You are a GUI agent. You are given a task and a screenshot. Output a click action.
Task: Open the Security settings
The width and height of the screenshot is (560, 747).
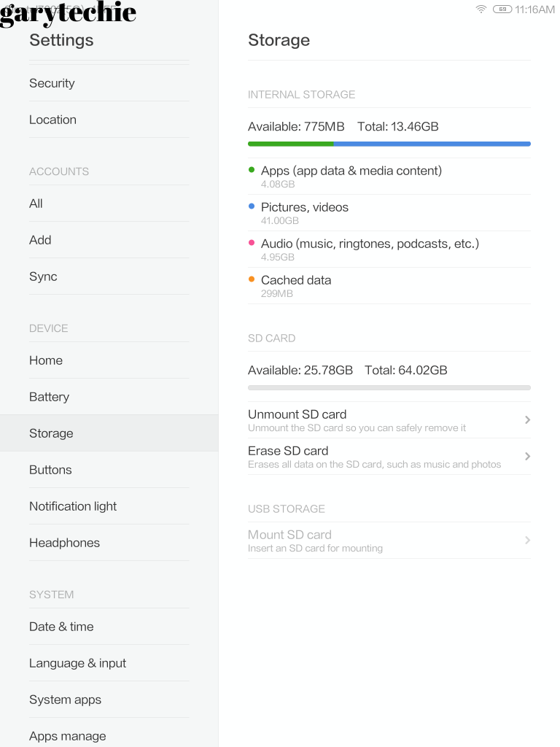(x=52, y=83)
